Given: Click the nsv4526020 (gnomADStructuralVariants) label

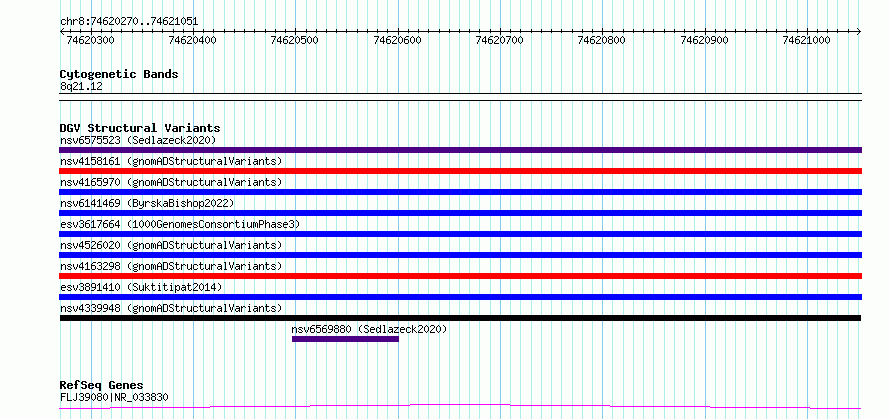Looking at the screenshot, I should [x=171, y=245].
